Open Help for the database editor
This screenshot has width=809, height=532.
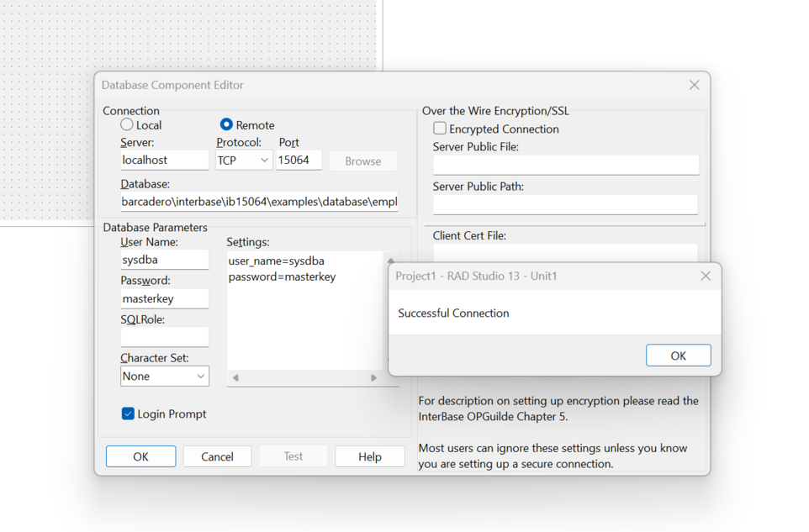(370, 456)
